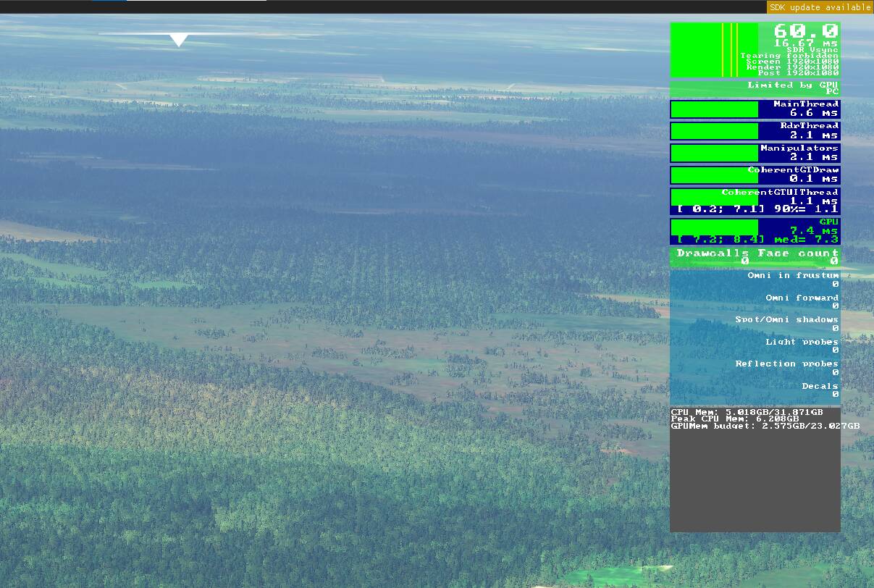874x588 pixels.
Task: Click the SDK update available notification
Action: pyautogui.click(x=820, y=7)
